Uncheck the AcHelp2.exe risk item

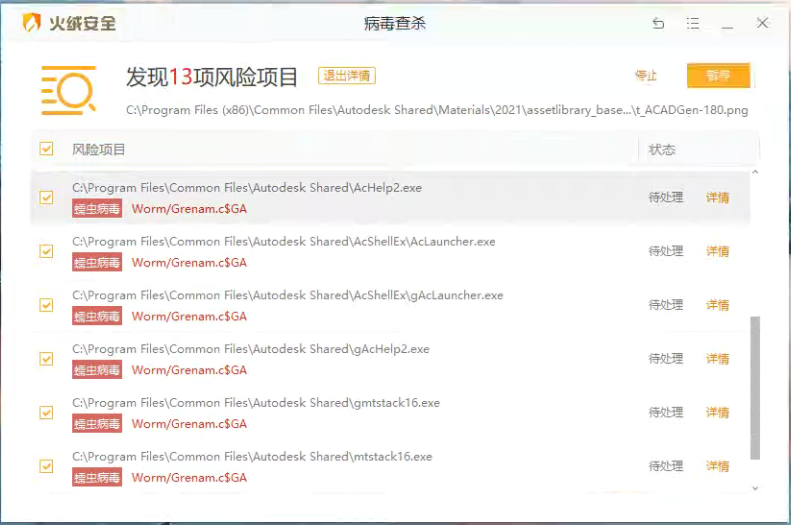[x=46, y=197]
